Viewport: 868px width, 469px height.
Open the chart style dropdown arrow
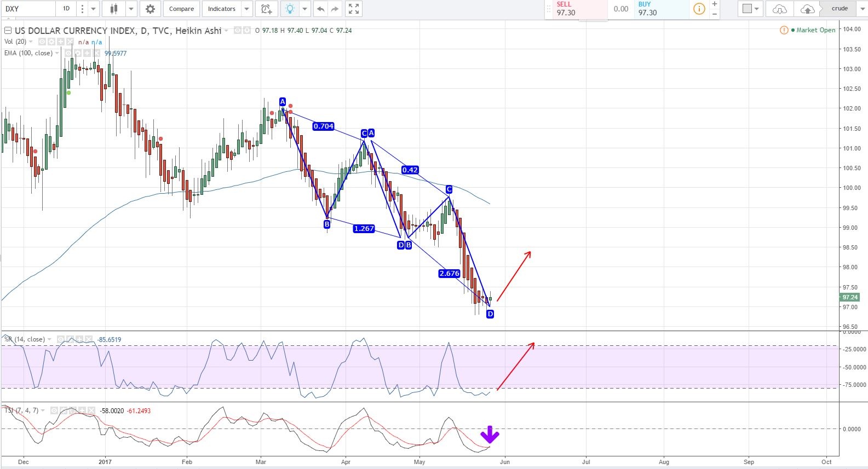point(131,9)
